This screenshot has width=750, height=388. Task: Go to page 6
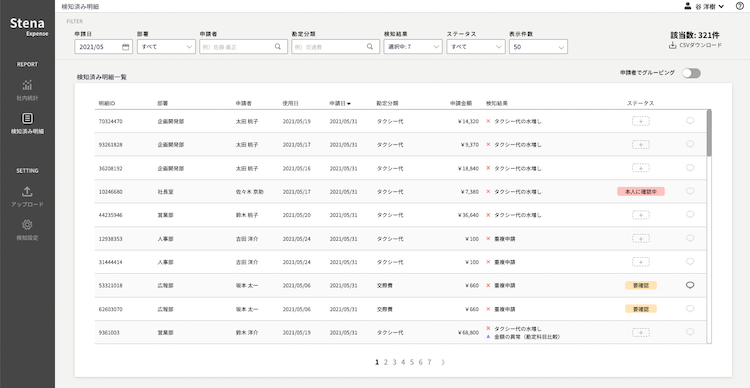pyautogui.click(x=420, y=362)
